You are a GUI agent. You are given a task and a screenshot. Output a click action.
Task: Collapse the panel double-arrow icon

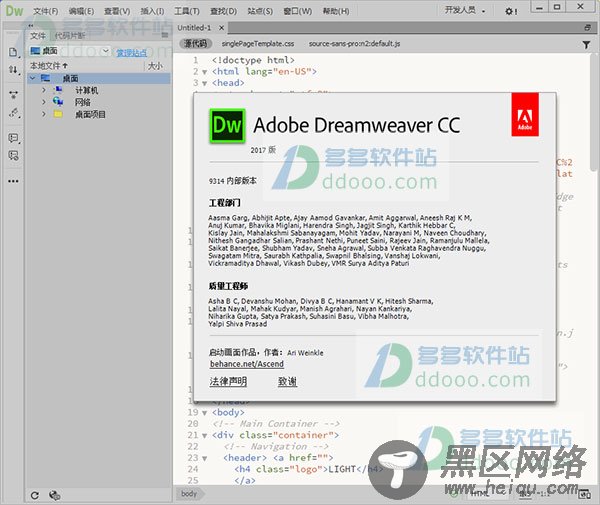(31, 25)
